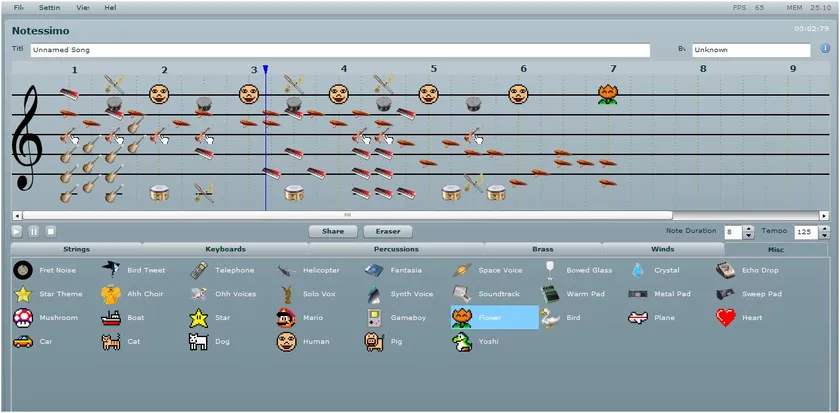Switch to the Percussions tab

click(x=396, y=249)
